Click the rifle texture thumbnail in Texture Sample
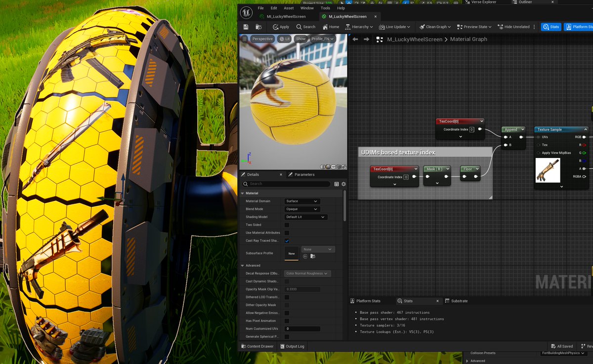 click(548, 170)
